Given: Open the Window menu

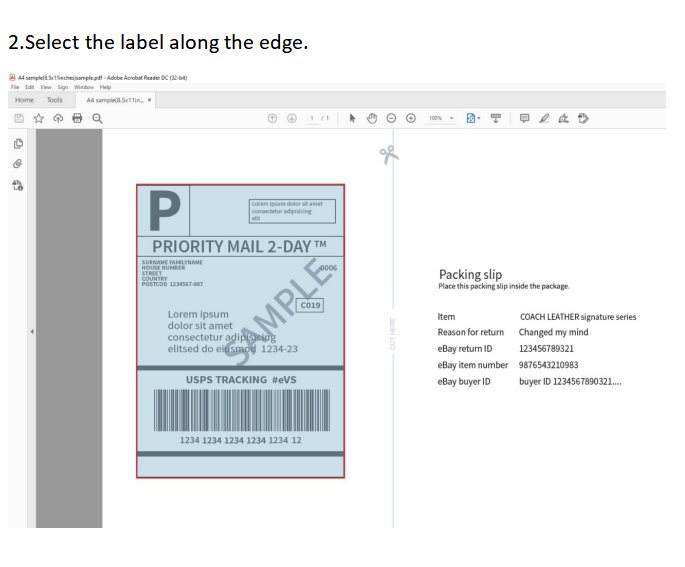Looking at the screenshot, I should (84, 87).
